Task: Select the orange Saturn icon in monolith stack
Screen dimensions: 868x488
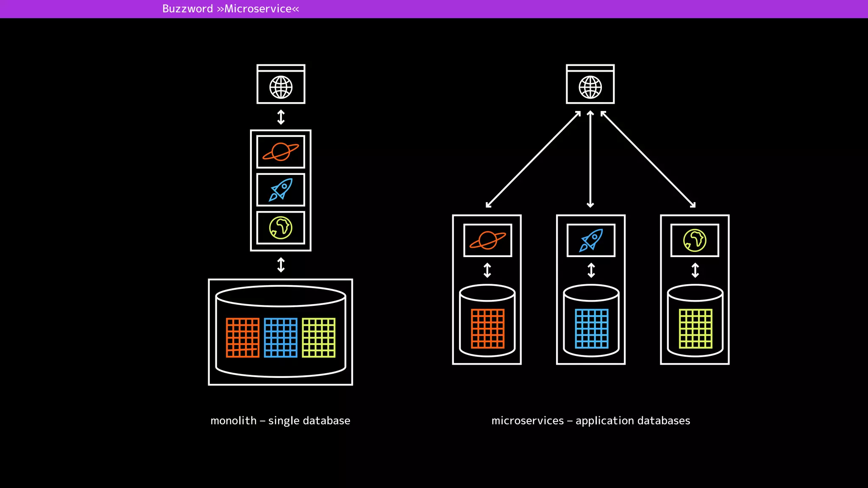Action: (x=281, y=152)
